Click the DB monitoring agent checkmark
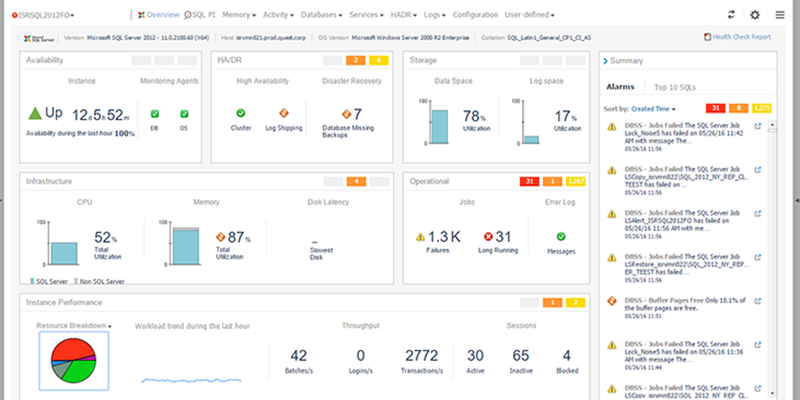Screen dimensions: 800x400 [x=155, y=114]
